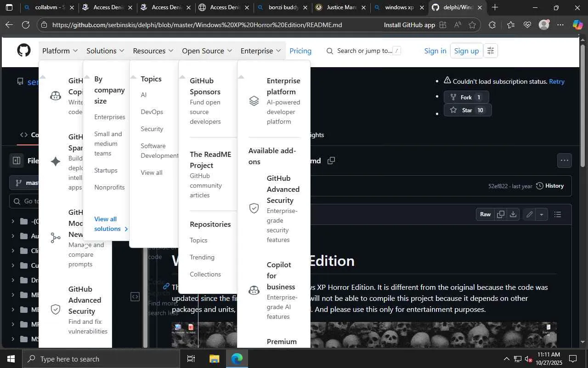Open File Explorer from the taskbar
The height and width of the screenshot is (368, 588).
click(x=215, y=359)
